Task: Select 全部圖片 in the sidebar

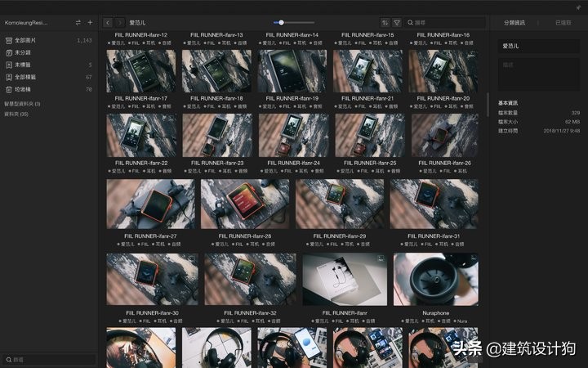Action: tap(27, 40)
